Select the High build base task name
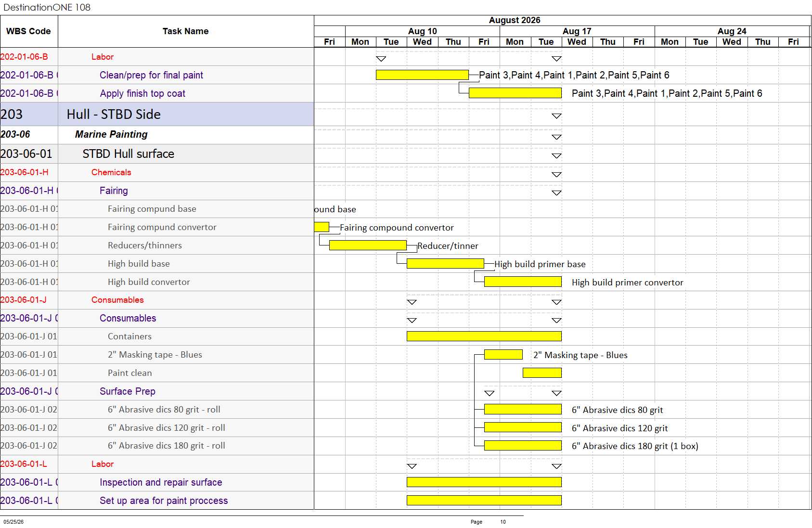The image size is (812, 528). tap(139, 264)
